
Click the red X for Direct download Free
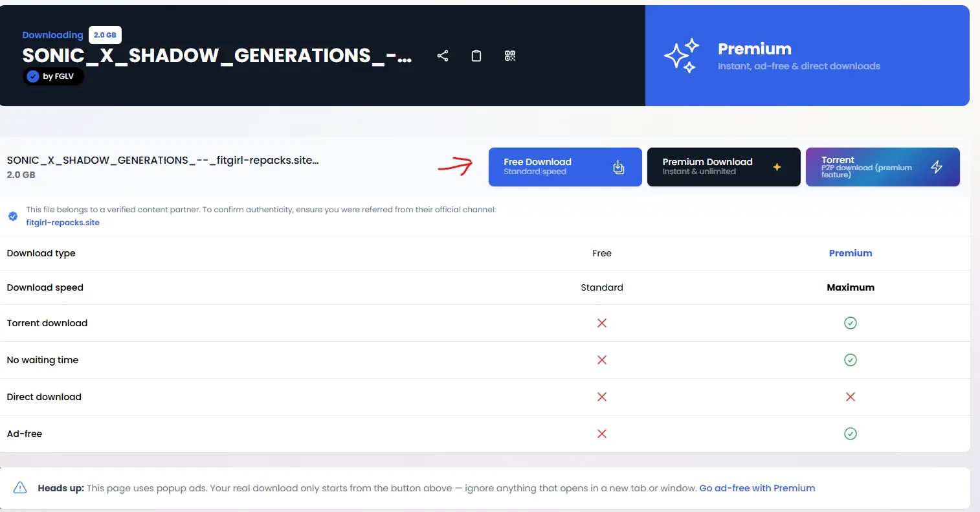[x=602, y=397]
